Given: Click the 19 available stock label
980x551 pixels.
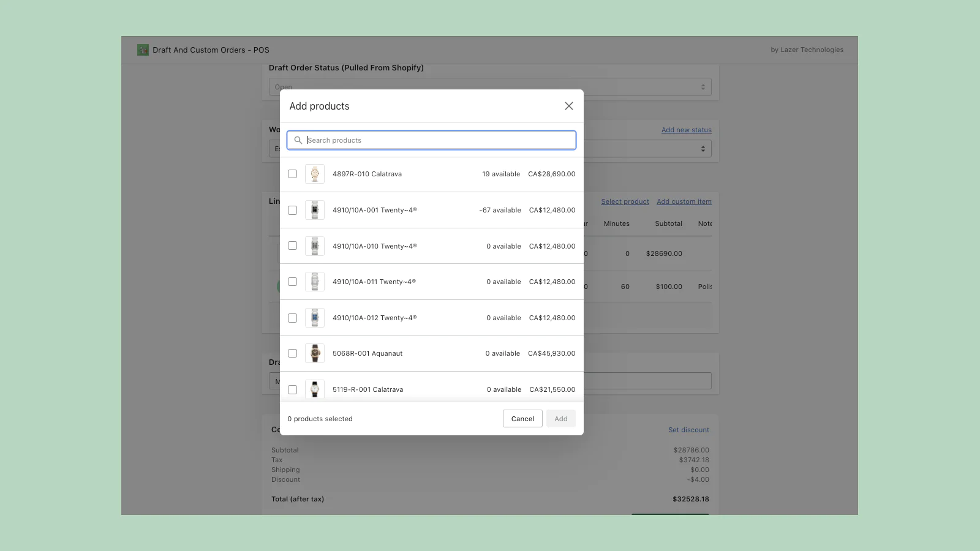Looking at the screenshot, I should pyautogui.click(x=501, y=174).
